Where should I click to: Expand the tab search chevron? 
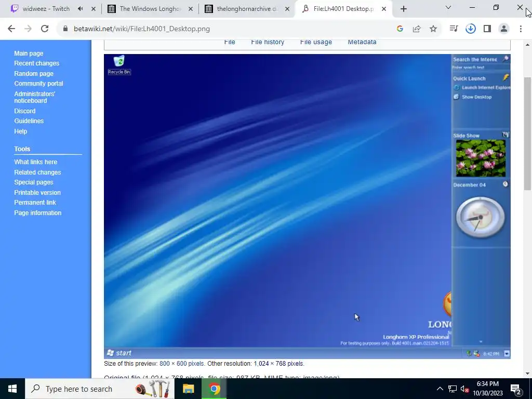pyautogui.click(x=448, y=7)
